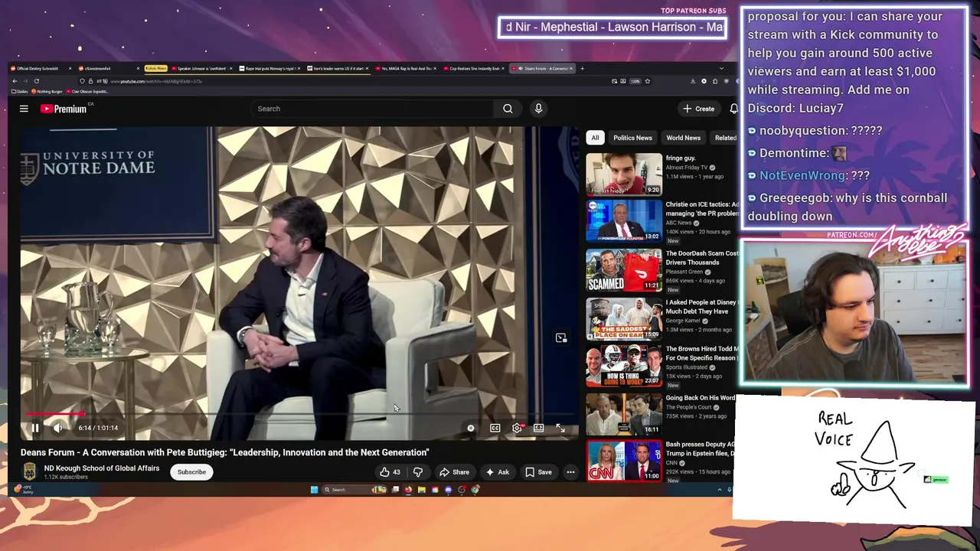This screenshot has height=551, width=980.
Task: Open the taskbar weather widget
Action: pyautogui.click(x=24, y=490)
